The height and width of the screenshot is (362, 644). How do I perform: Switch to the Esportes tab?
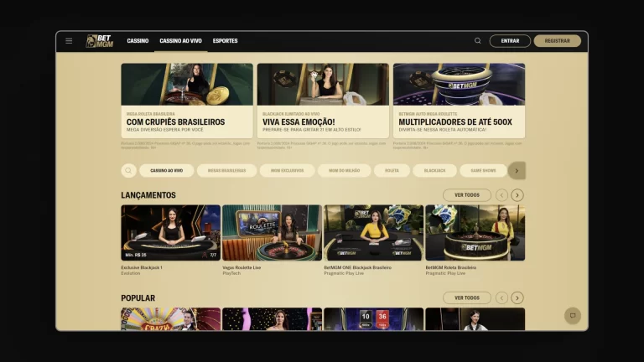pyautogui.click(x=225, y=40)
